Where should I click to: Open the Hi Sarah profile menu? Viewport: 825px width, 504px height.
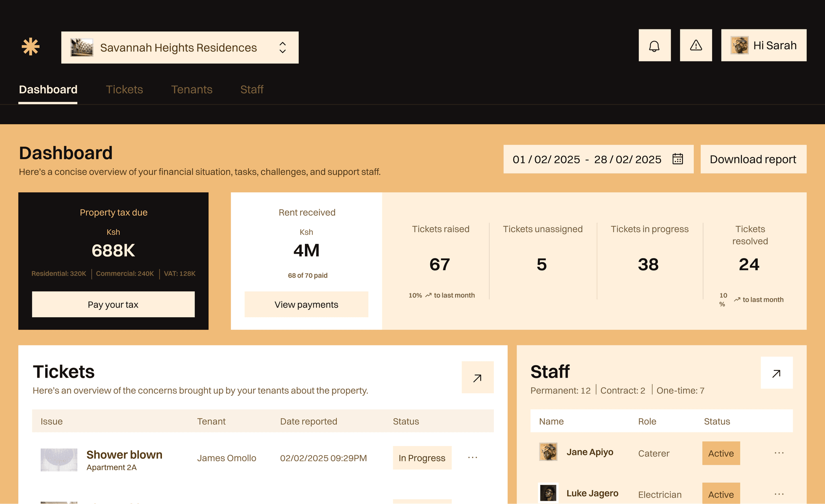(x=763, y=45)
